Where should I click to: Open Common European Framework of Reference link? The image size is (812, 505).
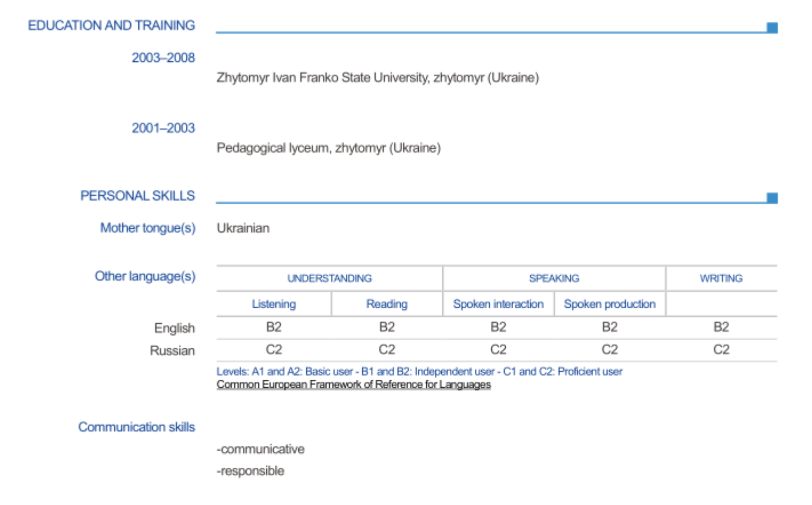[353, 384]
